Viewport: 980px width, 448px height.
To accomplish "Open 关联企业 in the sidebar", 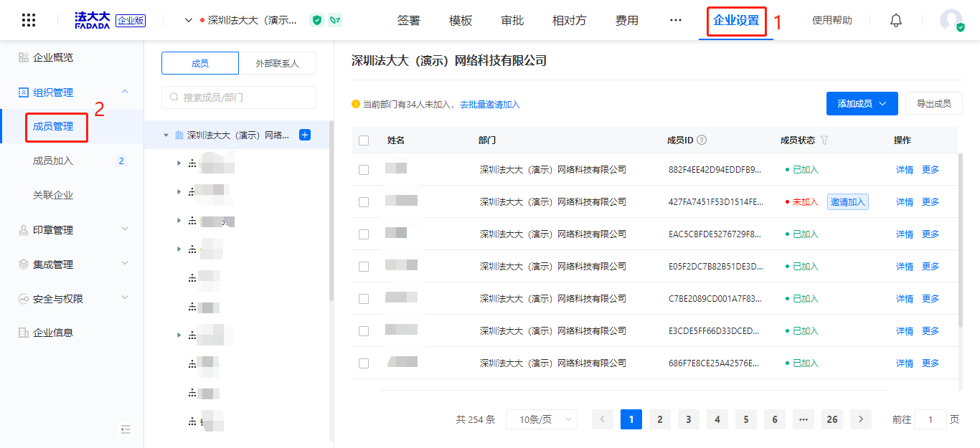I will [x=53, y=195].
